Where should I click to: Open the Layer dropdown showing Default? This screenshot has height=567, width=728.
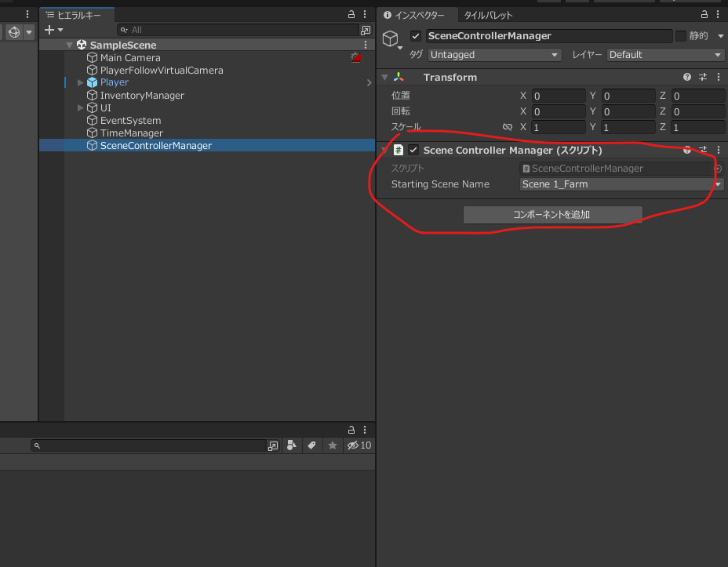(665, 55)
